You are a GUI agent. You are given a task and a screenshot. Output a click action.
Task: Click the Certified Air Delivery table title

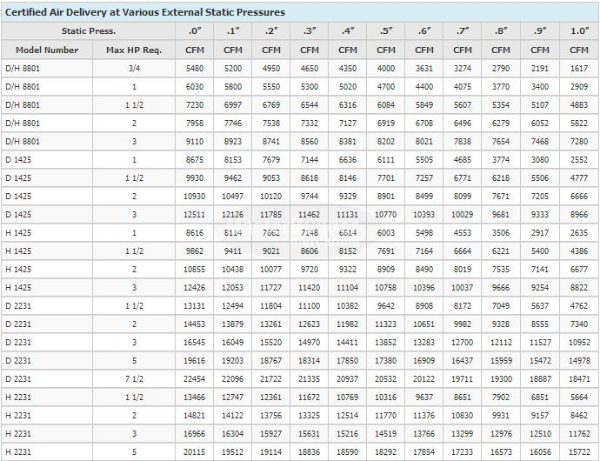pos(145,12)
